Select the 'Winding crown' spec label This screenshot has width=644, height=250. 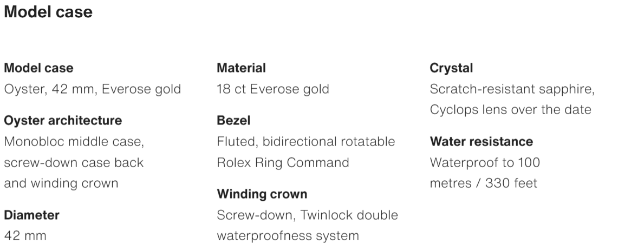click(262, 194)
